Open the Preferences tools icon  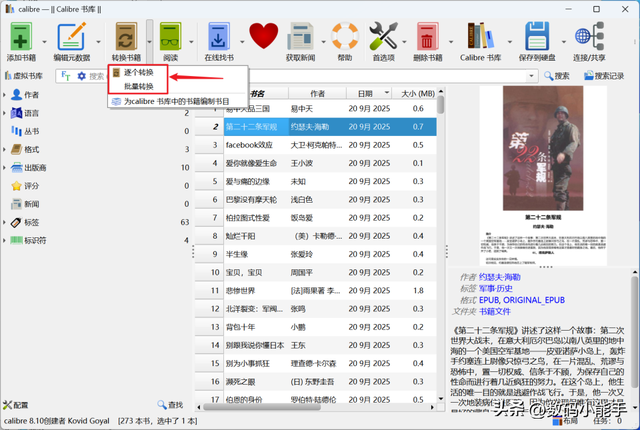pyautogui.click(x=383, y=36)
